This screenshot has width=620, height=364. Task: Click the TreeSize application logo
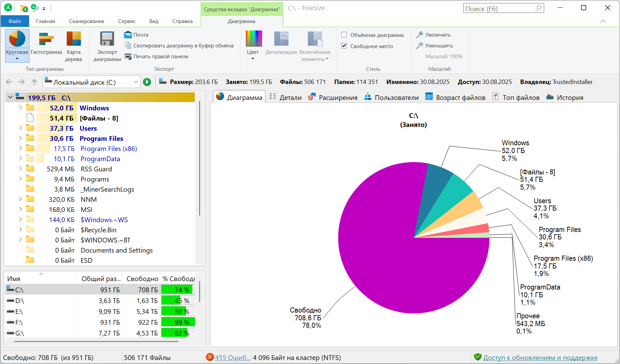coord(8,7)
